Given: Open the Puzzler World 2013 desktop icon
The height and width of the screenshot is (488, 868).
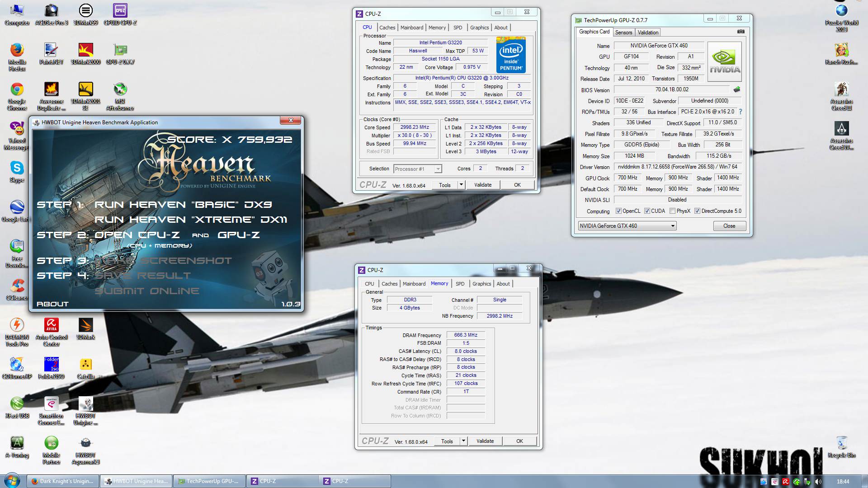Looking at the screenshot, I should tap(841, 17).
